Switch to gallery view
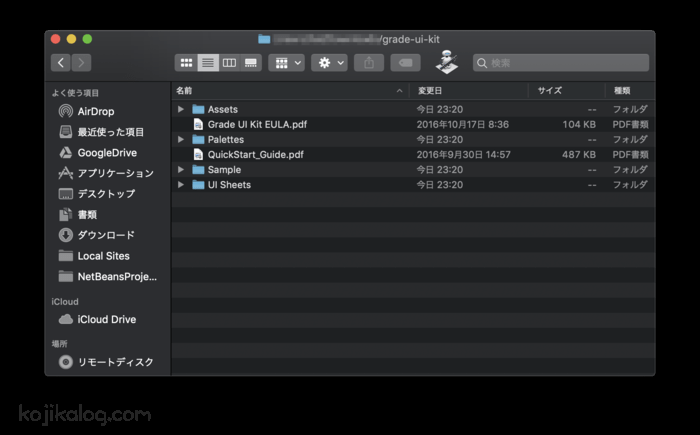This screenshot has width=700, height=435. tap(251, 63)
